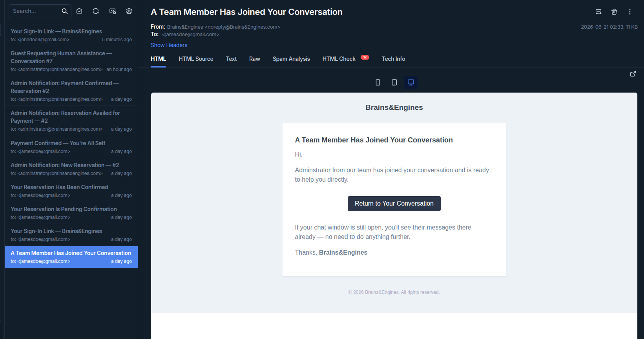
Task: Open the HTML Check tab
Action: tap(339, 59)
